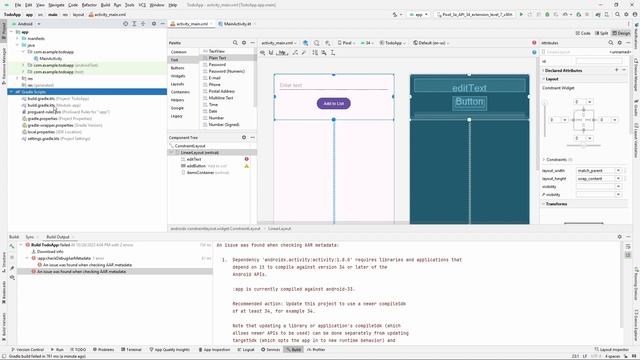Viewport: 640px width, 360px height.
Task: Collapse Gradle Scripts tree node
Action: coord(11,92)
